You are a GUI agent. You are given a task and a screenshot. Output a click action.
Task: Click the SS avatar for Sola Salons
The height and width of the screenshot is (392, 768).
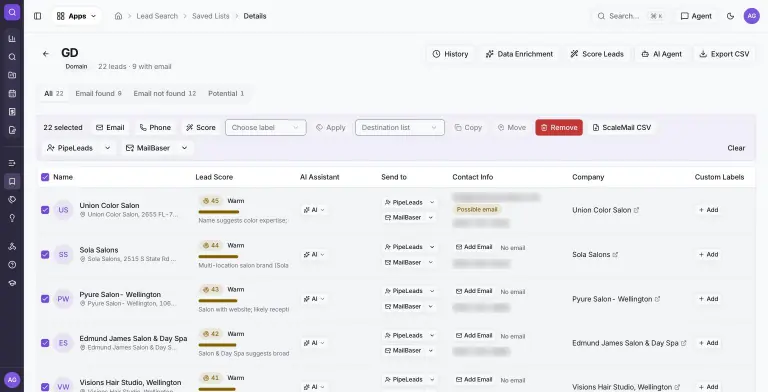[63, 254]
